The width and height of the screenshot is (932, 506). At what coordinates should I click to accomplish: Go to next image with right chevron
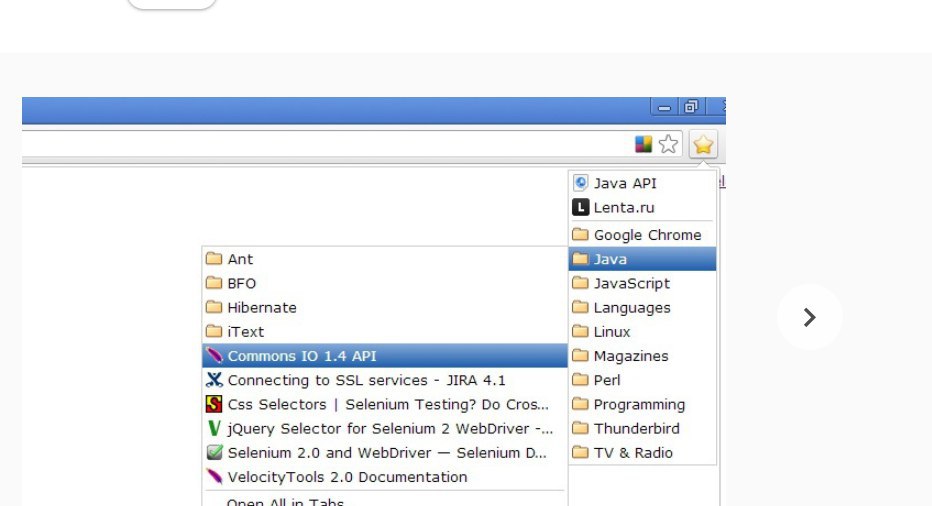click(810, 317)
